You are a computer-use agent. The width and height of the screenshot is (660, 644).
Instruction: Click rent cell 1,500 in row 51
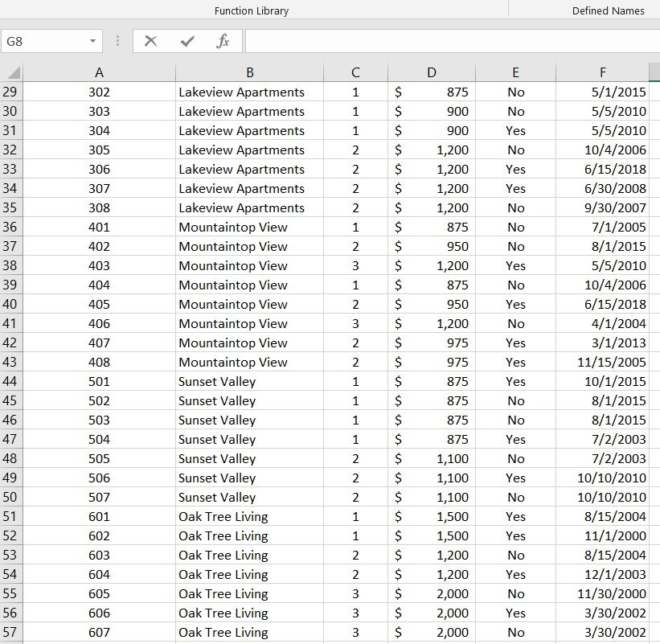tap(432, 516)
